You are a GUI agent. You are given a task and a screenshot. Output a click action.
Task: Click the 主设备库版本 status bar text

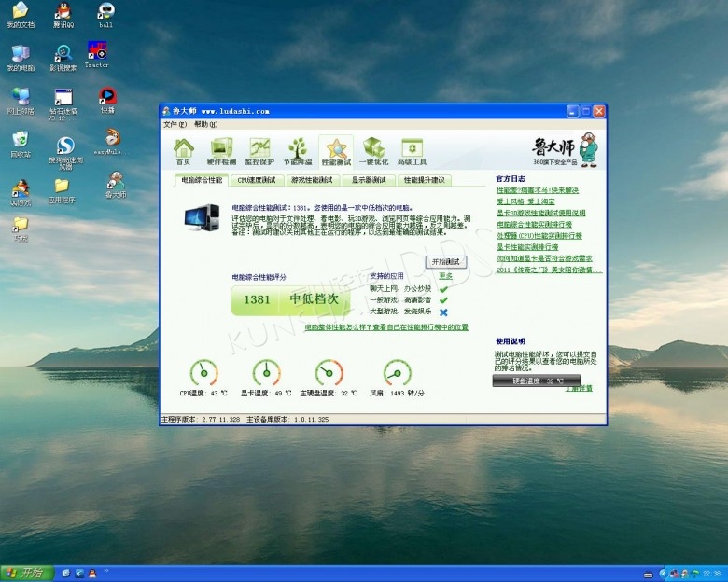pyautogui.click(x=287, y=419)
